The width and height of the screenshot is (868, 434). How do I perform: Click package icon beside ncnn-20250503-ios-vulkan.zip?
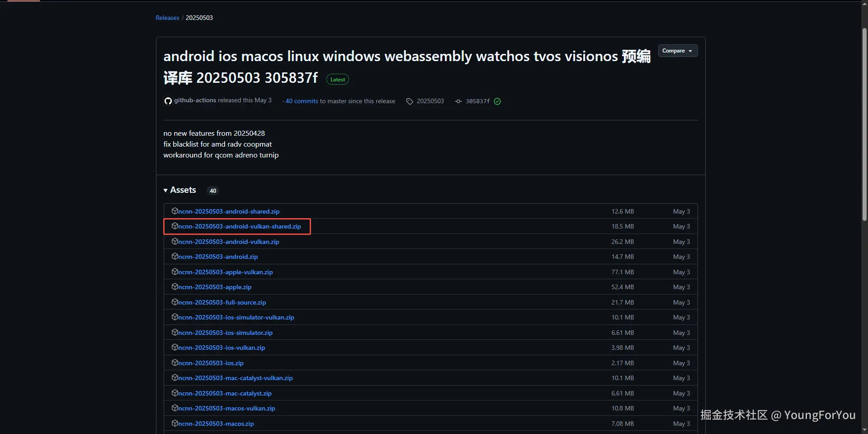click(x=175, y=347)
